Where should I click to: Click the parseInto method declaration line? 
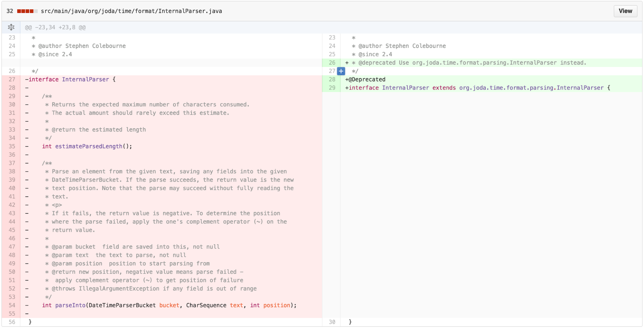click(171, 305)
